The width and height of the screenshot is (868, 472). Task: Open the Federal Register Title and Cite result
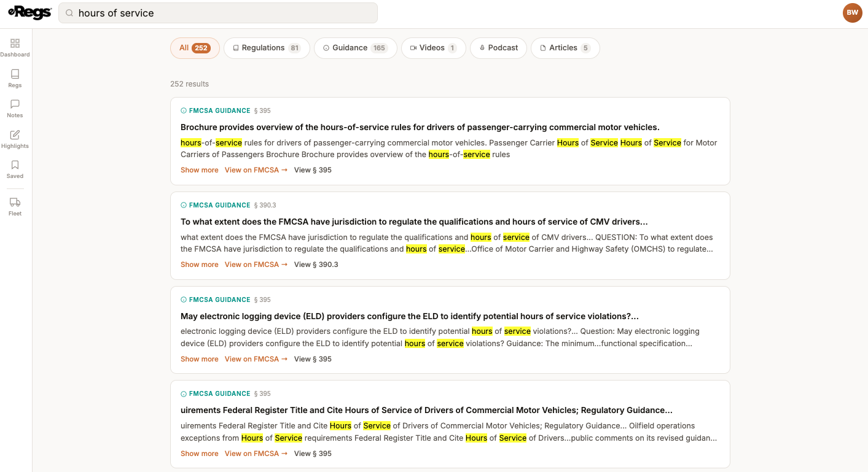pyautogui.click(x=426, y=410)
